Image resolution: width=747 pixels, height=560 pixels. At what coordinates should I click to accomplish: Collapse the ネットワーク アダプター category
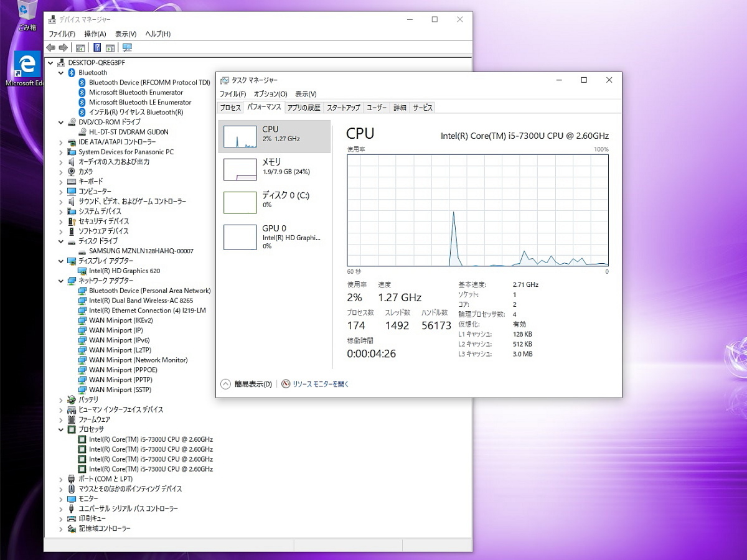[61, 281]
